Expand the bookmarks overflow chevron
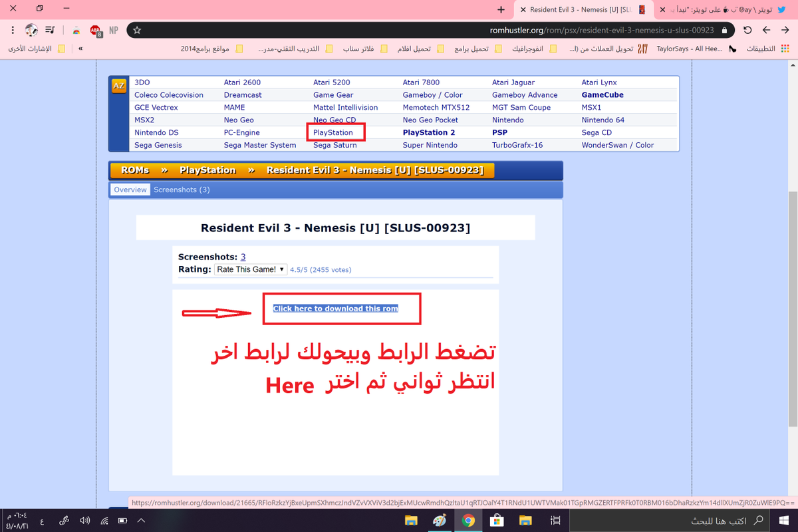Image resolution: width=798 pixels, height=532 pixels. (80, 49)
